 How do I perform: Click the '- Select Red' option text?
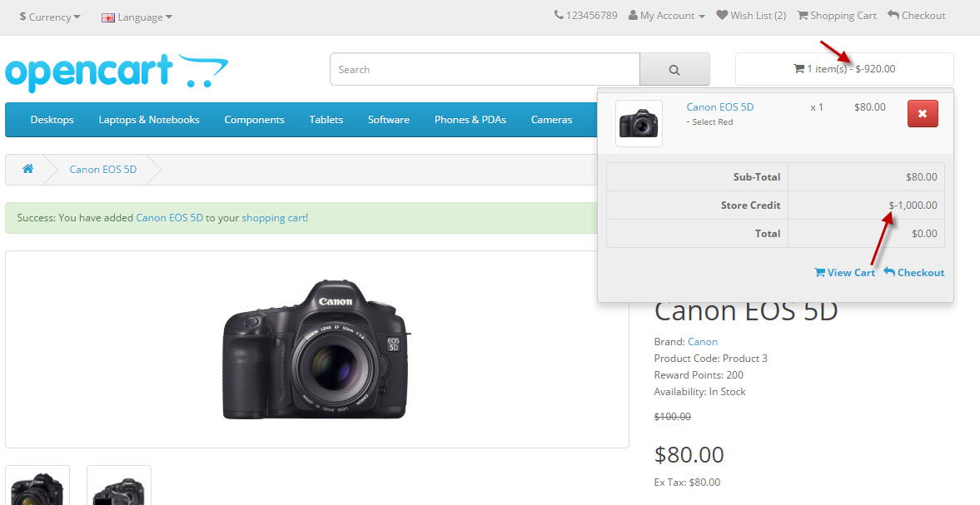click(710, 122)
